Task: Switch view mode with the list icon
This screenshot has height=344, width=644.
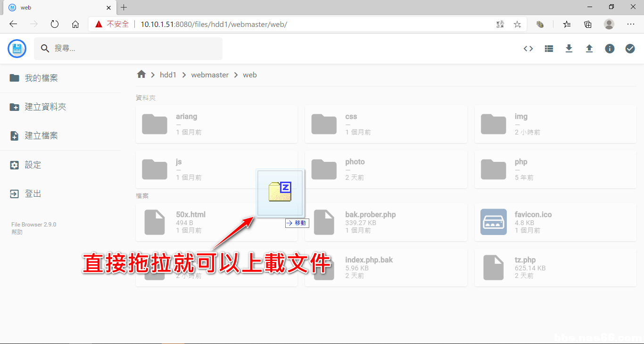Action: (549, 49)
